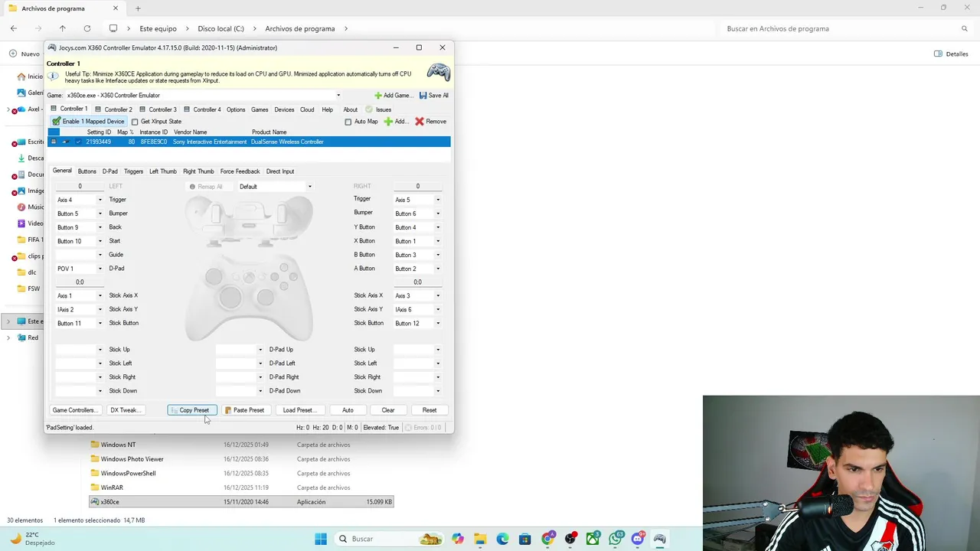Click the Auto button
Image resolution: width=980 pixels, height=551 pixels.
point(348,410)
